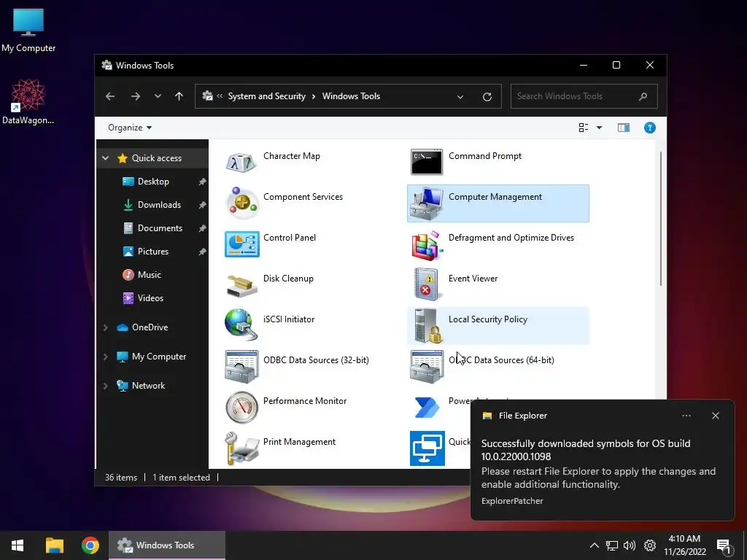Expand the address bar history dropdown

[460, 97]
